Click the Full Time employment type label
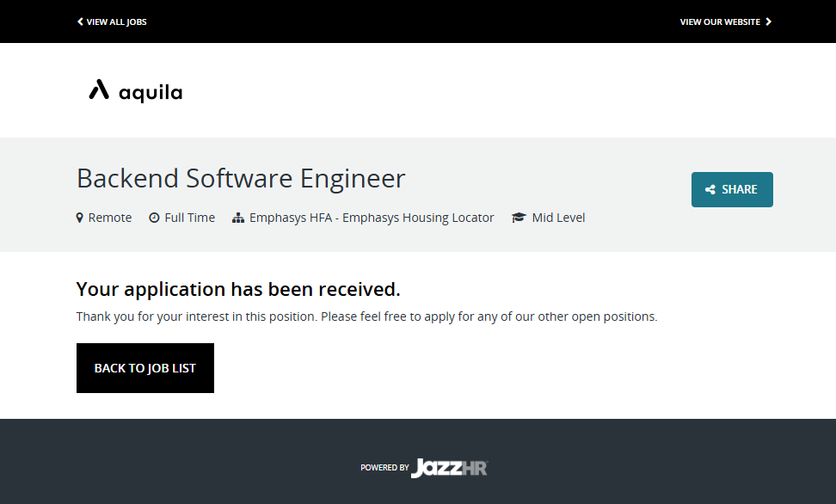Viewport: 836px width, 504px height. (189, 218)
